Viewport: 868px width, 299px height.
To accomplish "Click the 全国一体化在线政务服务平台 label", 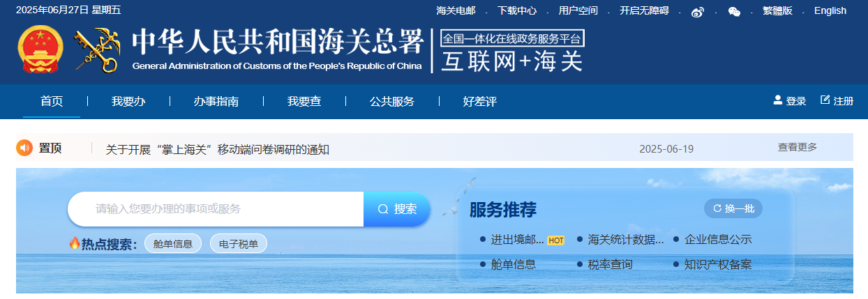I will pos(513,38).
